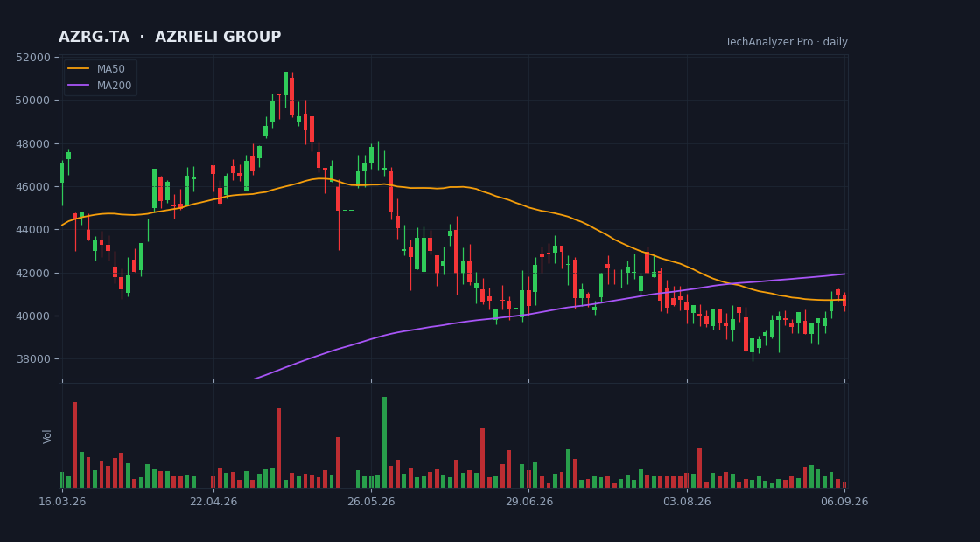Click the 29.06.26 date axis label
Image resolution: width=980 pixels, height=542 pixels.
528,502
